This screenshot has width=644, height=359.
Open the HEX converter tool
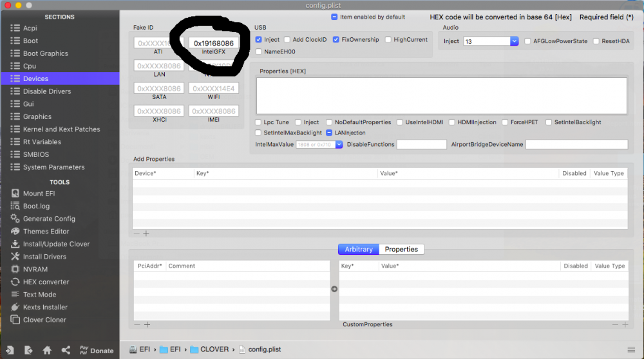tap(46, 282)
